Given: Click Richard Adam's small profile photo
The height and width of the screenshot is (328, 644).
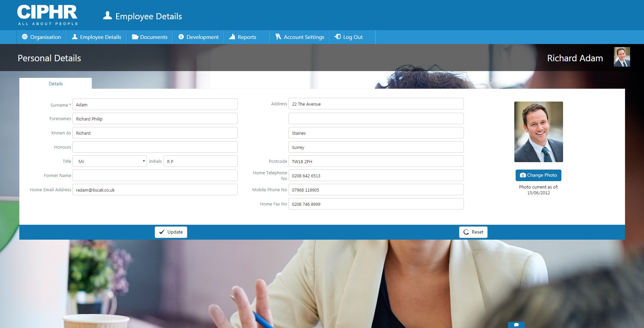Looking at the screenshot, I should pyautogui.click(x=622, y=57).
